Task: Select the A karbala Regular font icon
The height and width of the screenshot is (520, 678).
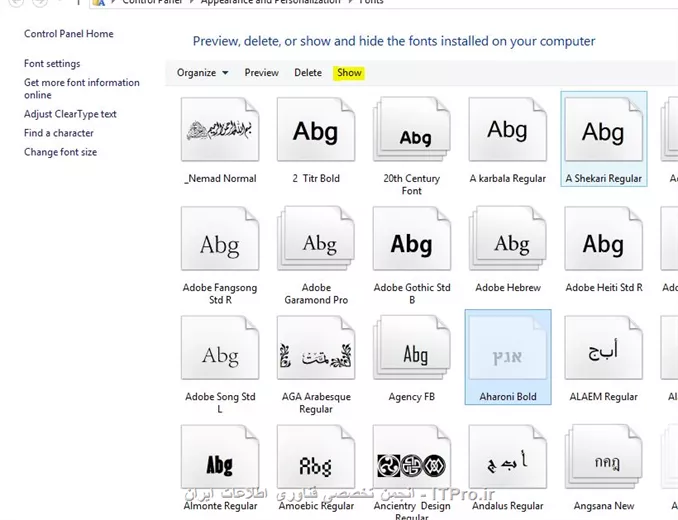Action: [x=508, y=129]
